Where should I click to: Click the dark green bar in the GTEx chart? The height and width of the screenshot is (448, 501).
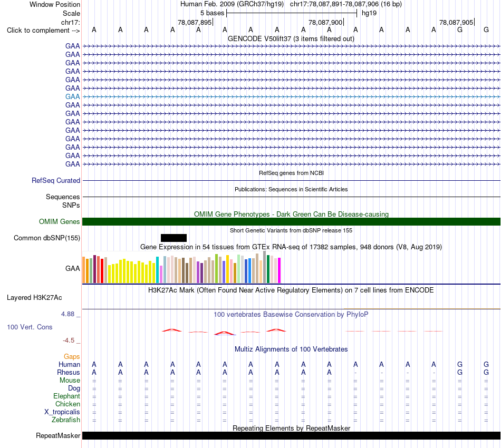268,269
